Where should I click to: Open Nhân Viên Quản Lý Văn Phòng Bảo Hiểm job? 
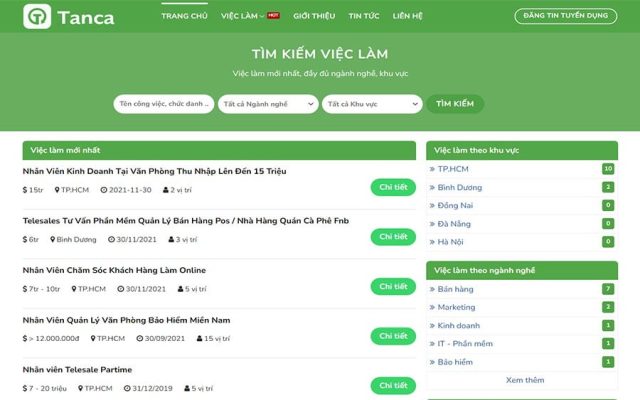point(127,320)
